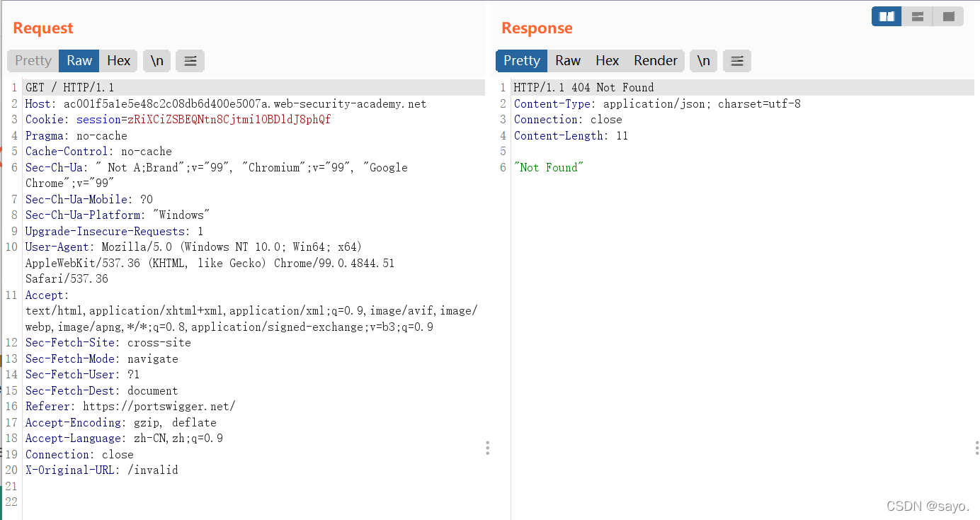Toggle non-printable characters in Response pane
The image size is (980, 520).
tap(703, 61)
